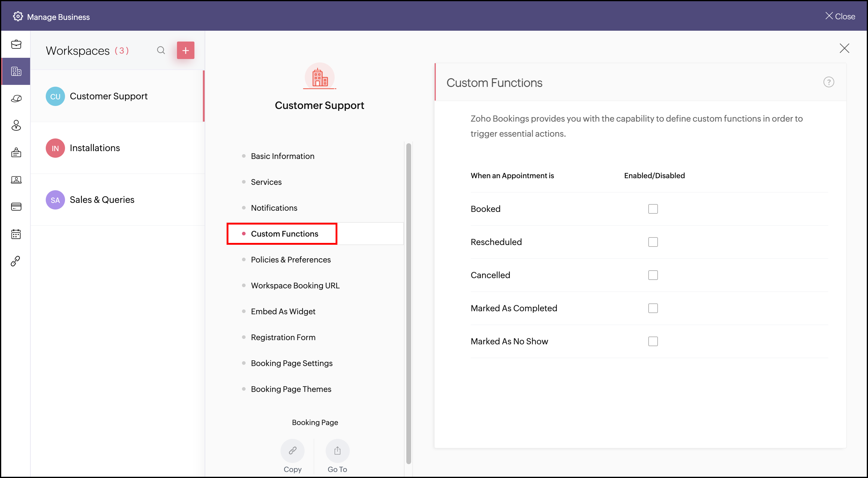The width and height of the screenshot is (868, 478).
Task: Toggle the Rescheduled checkbox
Action: [653, 242]
